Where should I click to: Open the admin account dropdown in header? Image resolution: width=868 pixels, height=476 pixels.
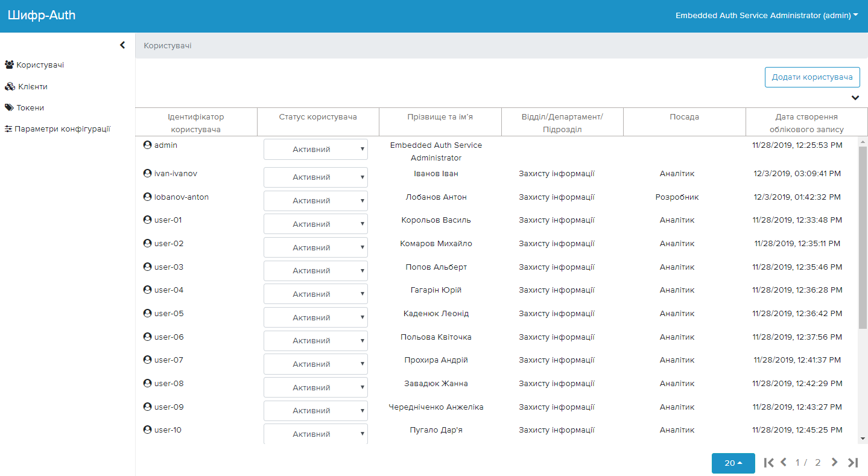(x=767, y=16)
